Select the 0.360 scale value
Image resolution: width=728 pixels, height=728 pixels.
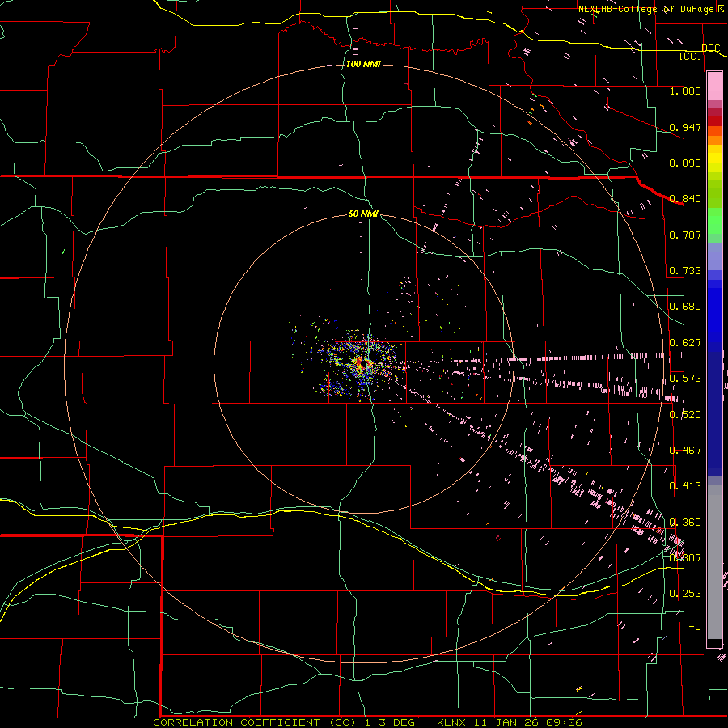click(x=685, y=523)
